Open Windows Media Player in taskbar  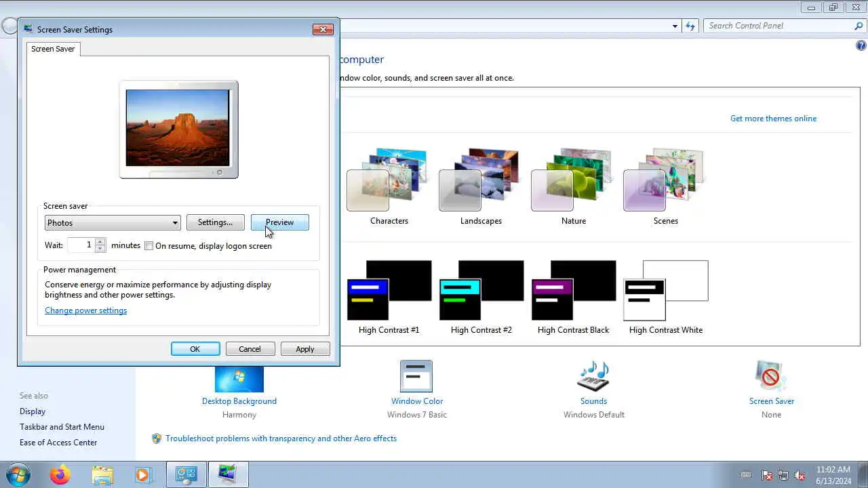tap(143, 474)
